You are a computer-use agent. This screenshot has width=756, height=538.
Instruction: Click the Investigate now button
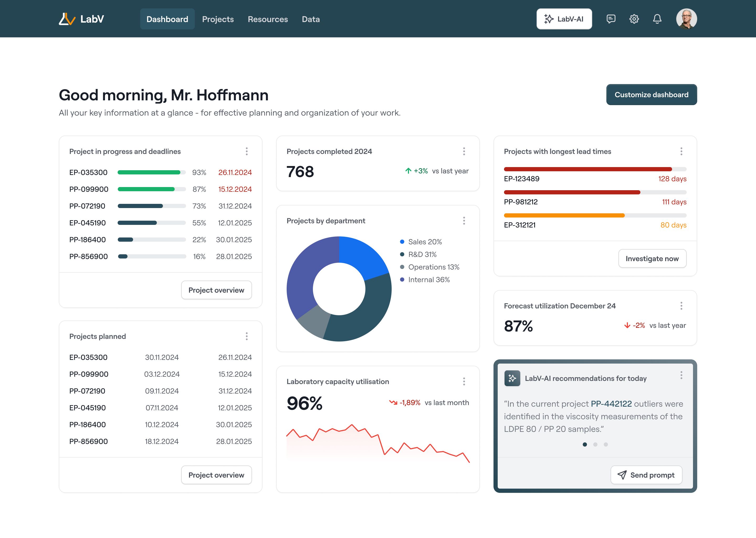click(x=652, y=258)
